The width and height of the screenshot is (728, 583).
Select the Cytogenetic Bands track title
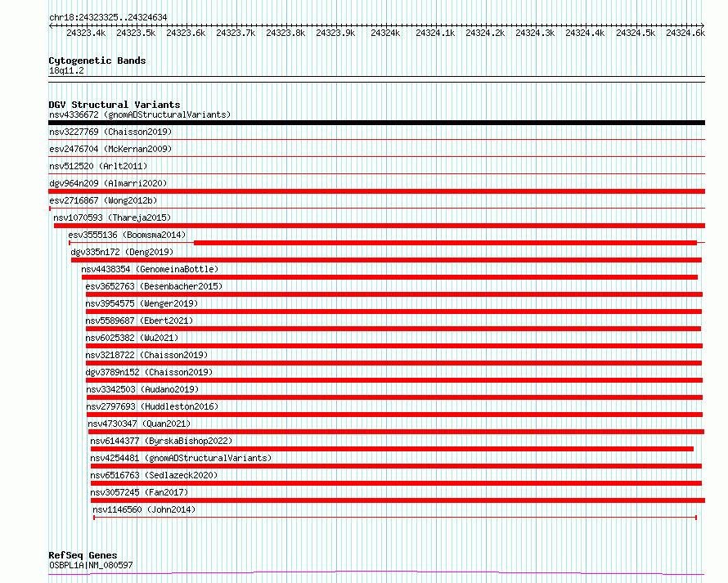(97, 61)
